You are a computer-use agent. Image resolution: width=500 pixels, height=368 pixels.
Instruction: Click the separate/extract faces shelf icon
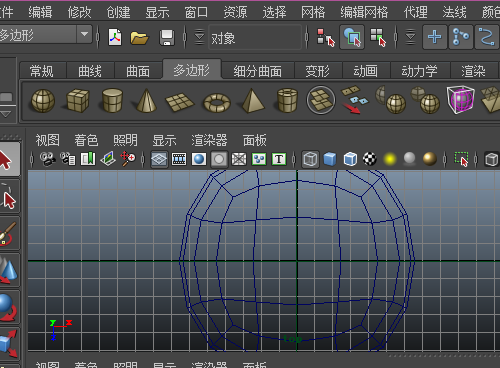(x=354, y=100)
